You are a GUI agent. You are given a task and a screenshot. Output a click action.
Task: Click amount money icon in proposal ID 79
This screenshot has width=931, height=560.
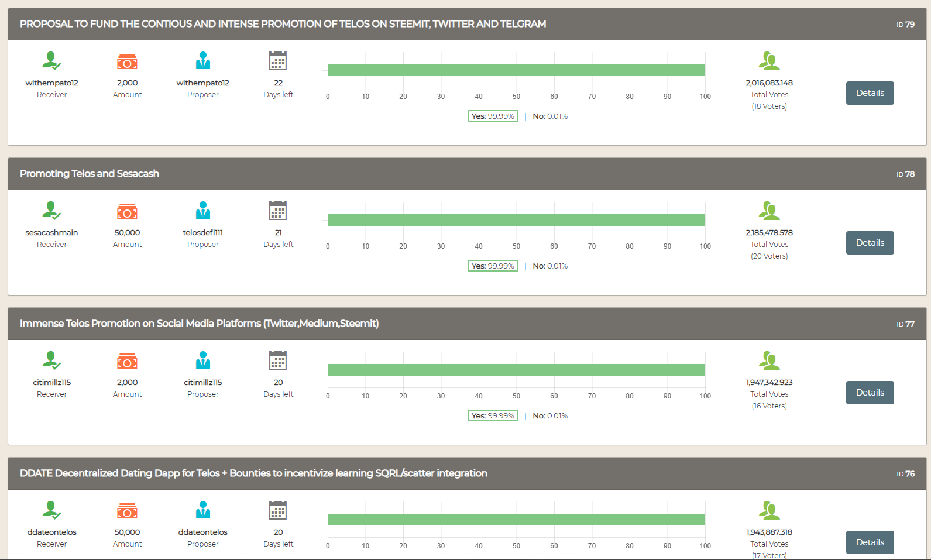(x=127, y=61)
